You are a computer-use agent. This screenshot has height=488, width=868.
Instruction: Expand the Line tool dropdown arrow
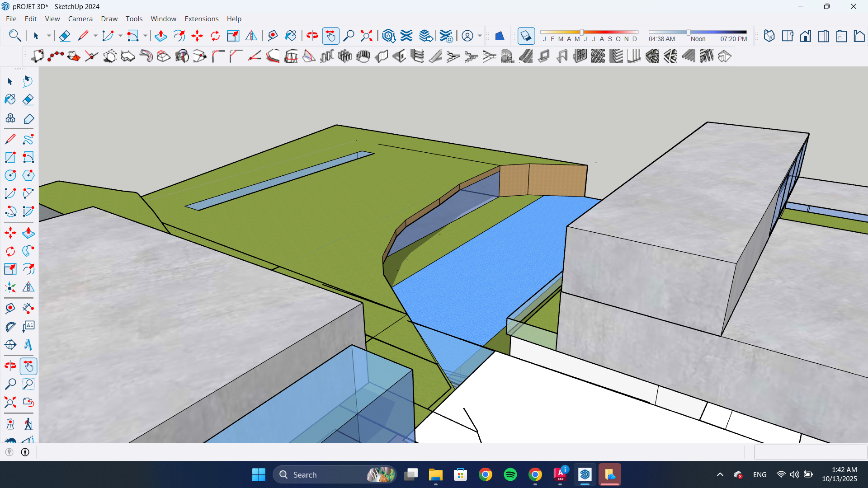pos(95,36)
